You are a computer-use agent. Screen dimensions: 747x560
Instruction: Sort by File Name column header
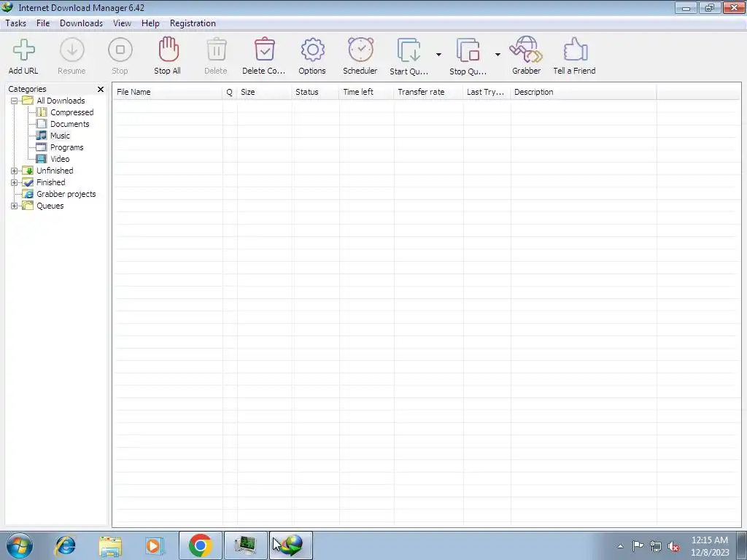(168, 92)
